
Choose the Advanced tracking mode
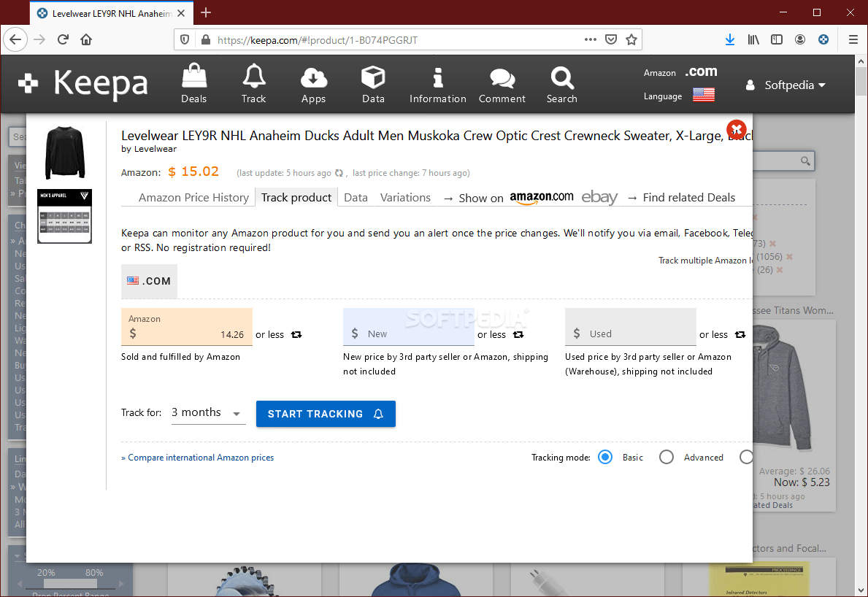666,457
